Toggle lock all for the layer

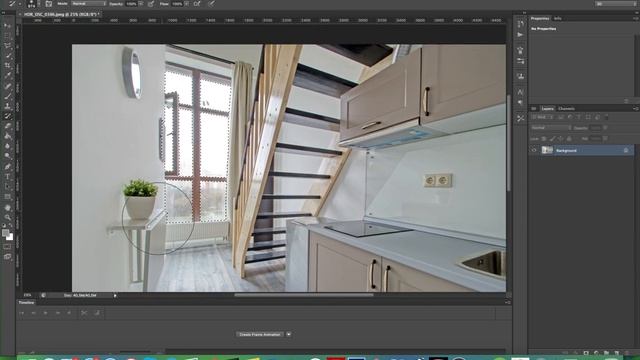[569, 139]
